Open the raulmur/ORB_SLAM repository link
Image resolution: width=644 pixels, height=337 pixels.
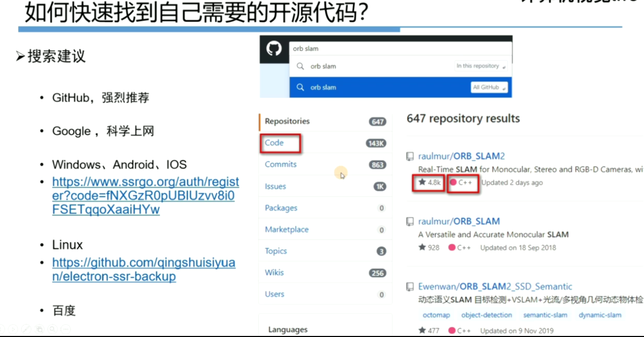coord(459,221)
